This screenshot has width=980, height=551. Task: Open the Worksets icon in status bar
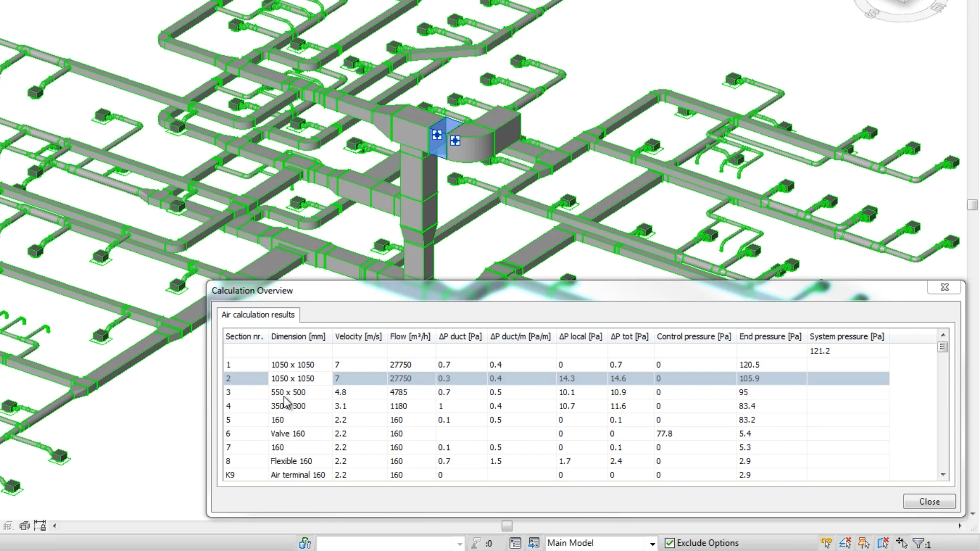[x=305, y=543]
